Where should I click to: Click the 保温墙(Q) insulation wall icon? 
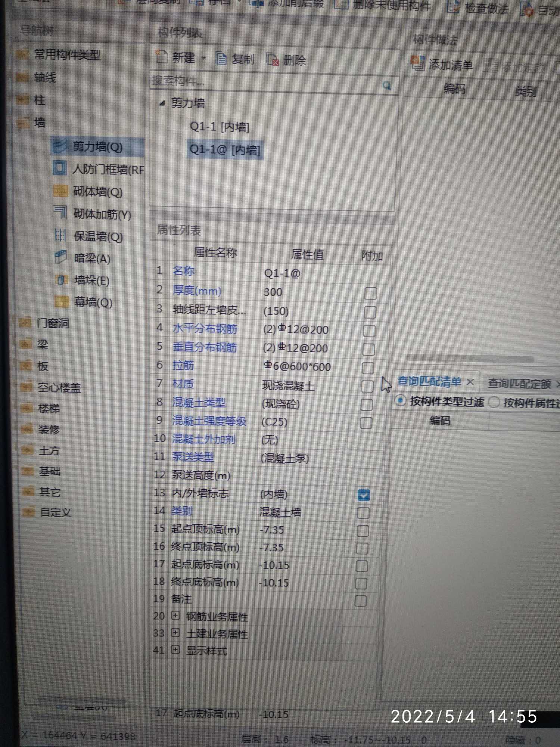click(60, 235)
